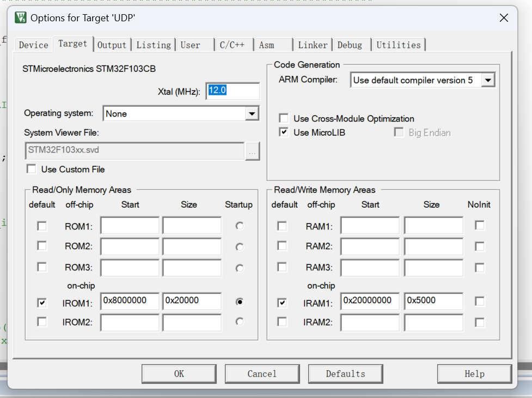Click the IROM1 Size field 0x20000
This screenshot has width=532, height=398.
coord(192,301)
